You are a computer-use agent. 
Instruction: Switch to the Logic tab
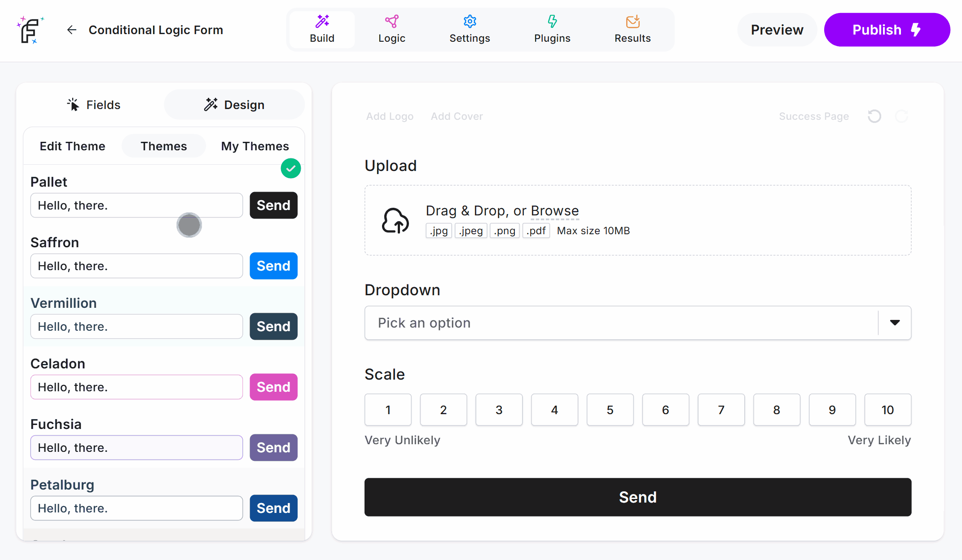point(391,30)
